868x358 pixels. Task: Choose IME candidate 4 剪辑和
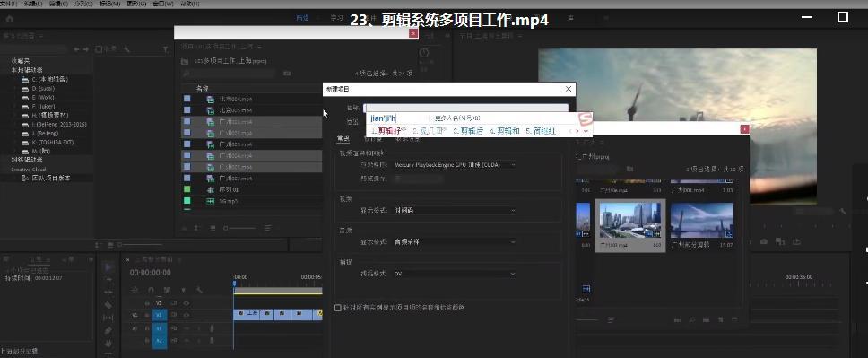coord(505,131)
